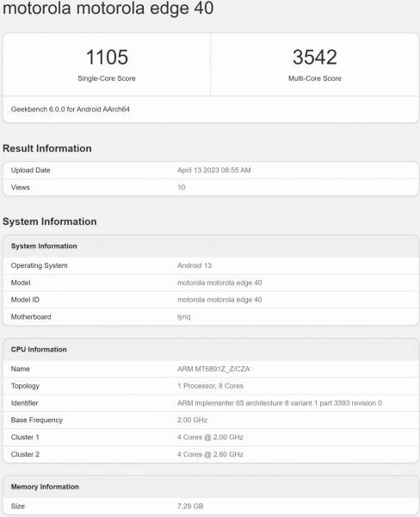Click the memory 'Size' row label
The width and height of the screenshot is (420, 517).
18,506
